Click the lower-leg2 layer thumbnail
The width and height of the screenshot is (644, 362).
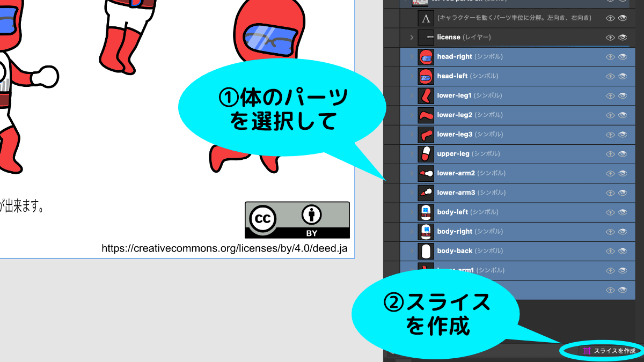click(426, 115)
